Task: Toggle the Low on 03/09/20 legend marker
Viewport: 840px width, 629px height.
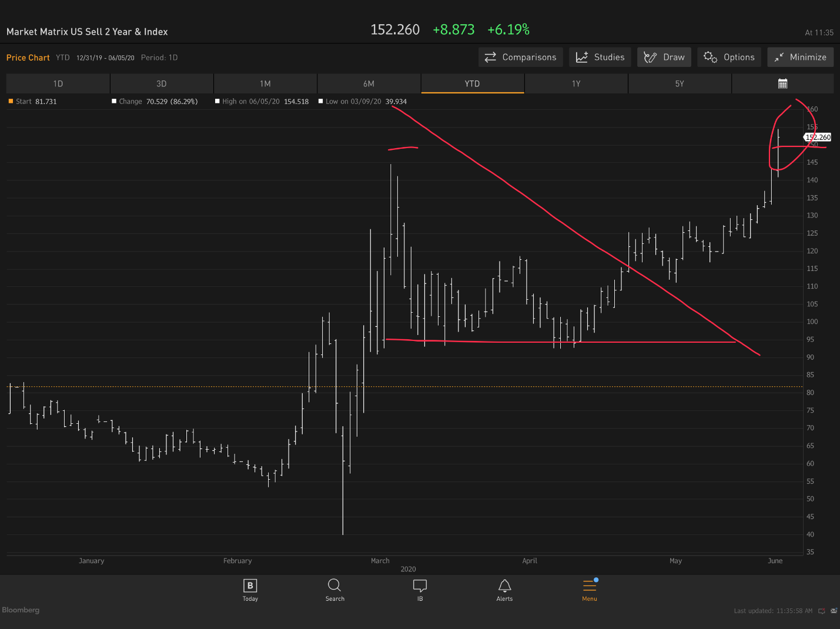Action: [x=321, y=101]
